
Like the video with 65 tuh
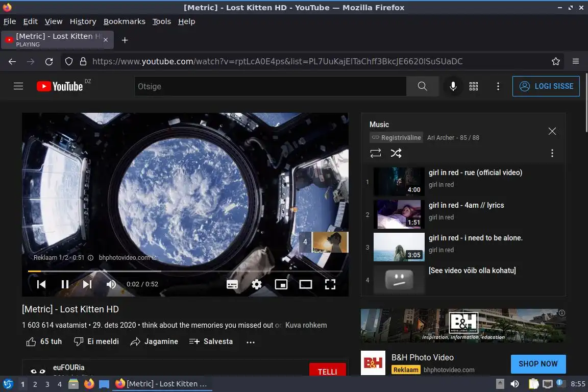tap(44, 341)
